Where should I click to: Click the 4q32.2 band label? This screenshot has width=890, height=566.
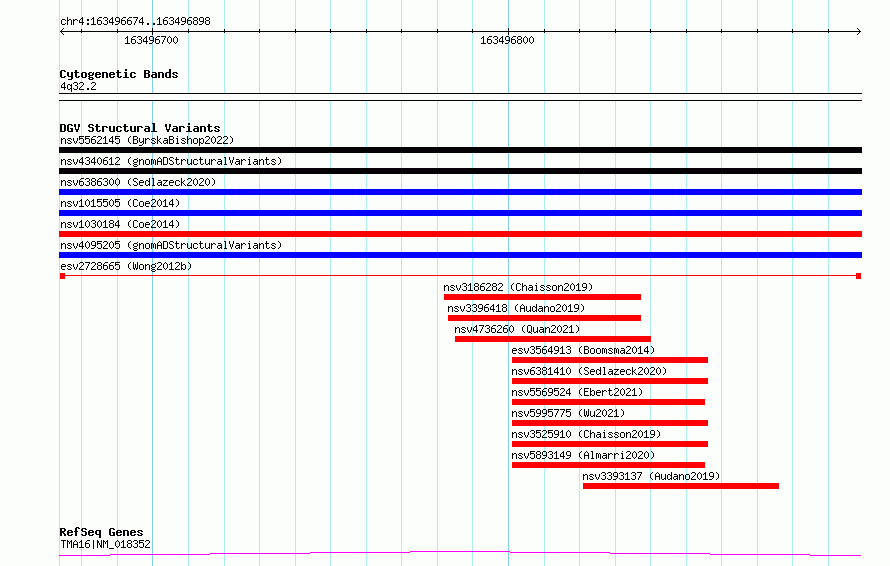pos(78,86)
